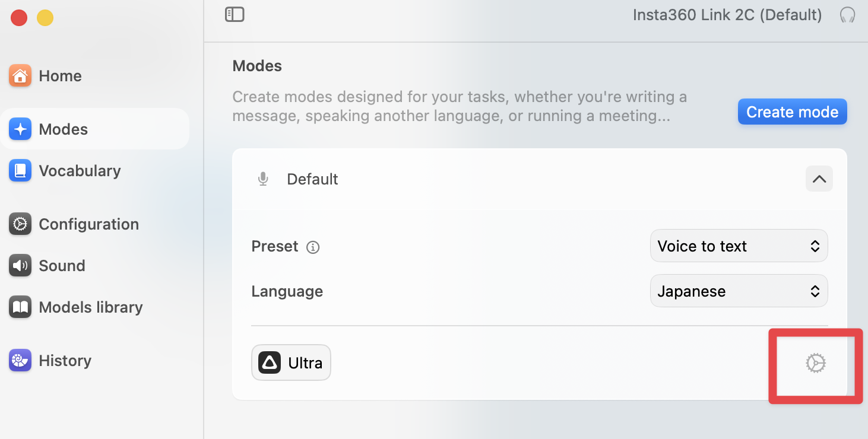Viewport: 868px width, 439px height.
Task: Go to Home via the house icon
Action: [20, 76]
